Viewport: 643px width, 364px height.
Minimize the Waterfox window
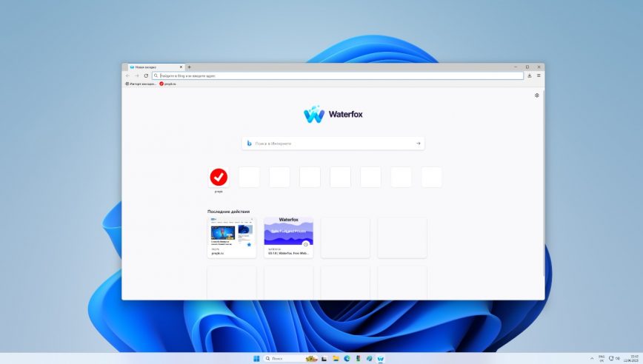click(516, 67)
